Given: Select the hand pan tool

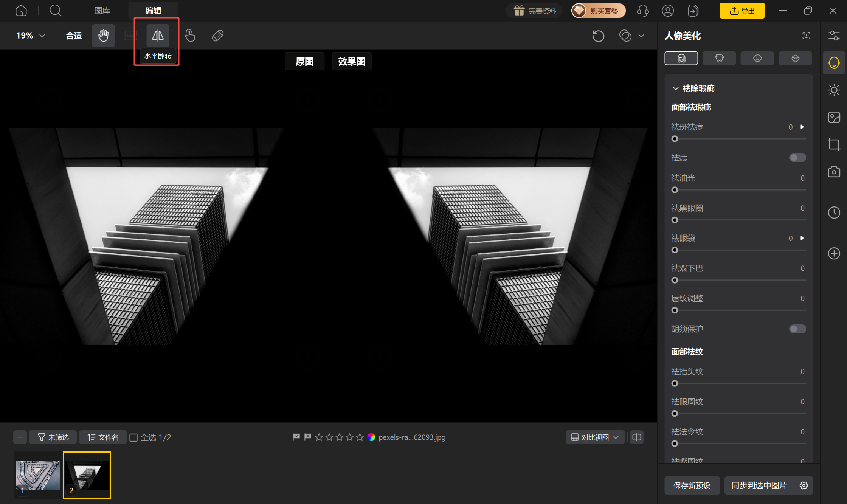Looking at the screenshot, I should pyautogui.click(x=103, y=36).
